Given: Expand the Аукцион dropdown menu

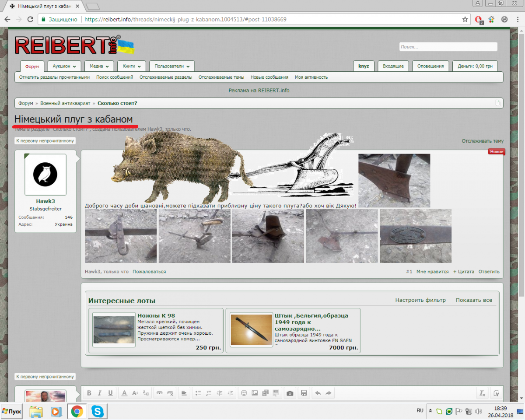Looking at the screenshot, I should click(x=64, y=66).
